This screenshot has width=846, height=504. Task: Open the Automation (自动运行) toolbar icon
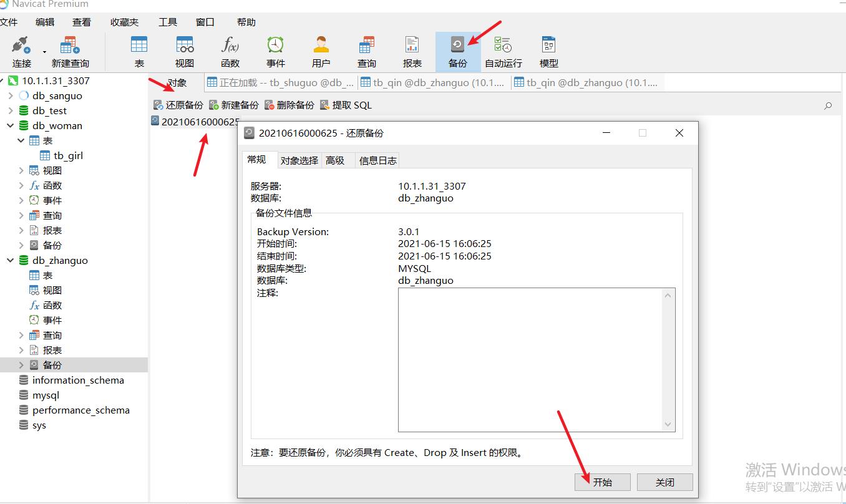tap(503, 52)
